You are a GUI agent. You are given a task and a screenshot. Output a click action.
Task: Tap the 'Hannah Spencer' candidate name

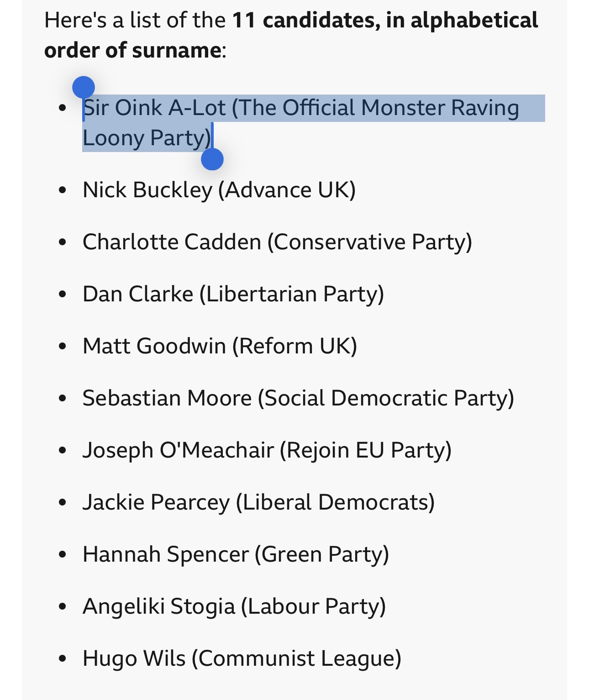point(165,554)
